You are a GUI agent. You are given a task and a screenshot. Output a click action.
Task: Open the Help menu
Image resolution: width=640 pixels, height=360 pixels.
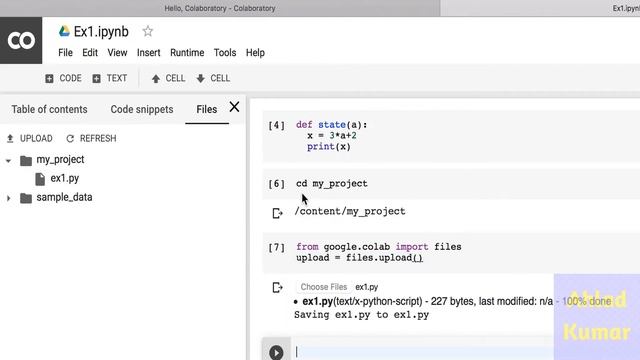coord(255,53)
